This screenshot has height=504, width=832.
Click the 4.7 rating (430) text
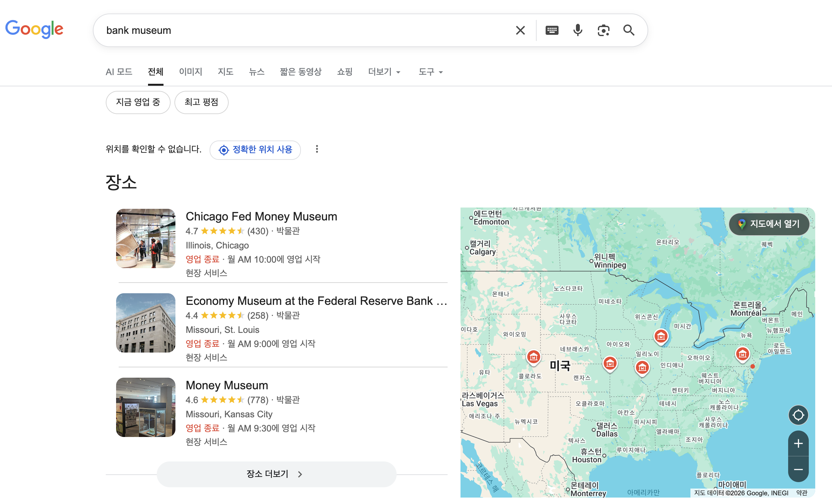coord(227,231)
